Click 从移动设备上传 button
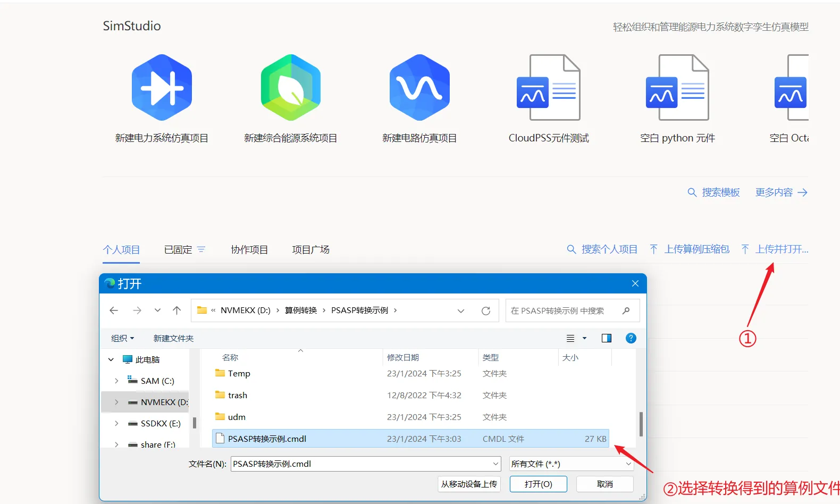The image size is (840, 504). [469, 484]
